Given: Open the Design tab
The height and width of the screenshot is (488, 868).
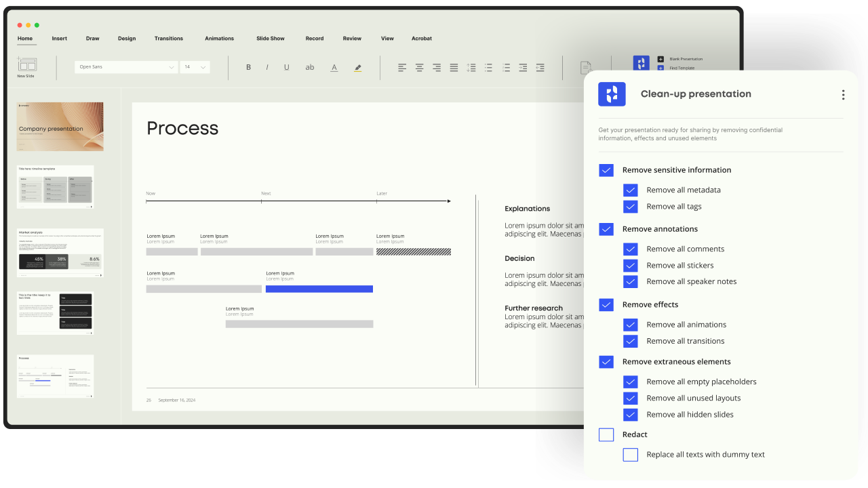Looking at the screenshot, I should pos(127,39).
